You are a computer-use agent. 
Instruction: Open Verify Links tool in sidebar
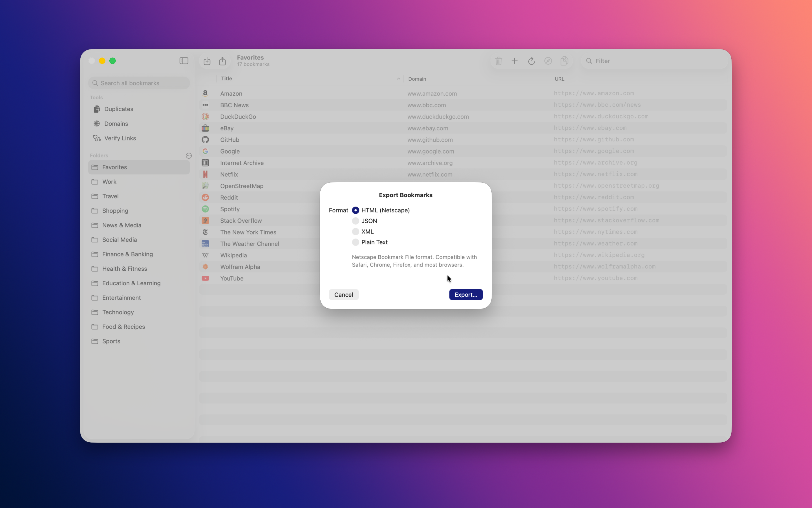[x=139, y=138]
